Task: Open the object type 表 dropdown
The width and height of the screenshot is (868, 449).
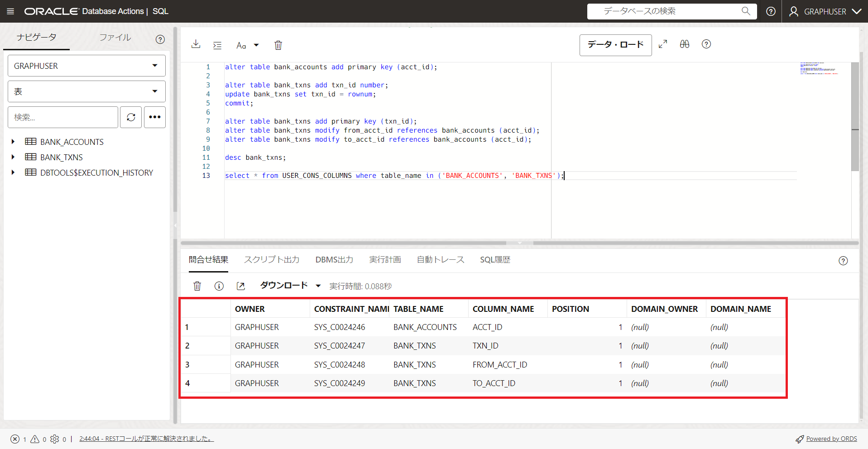Action: pyautogui.click(x=86, y=91)
